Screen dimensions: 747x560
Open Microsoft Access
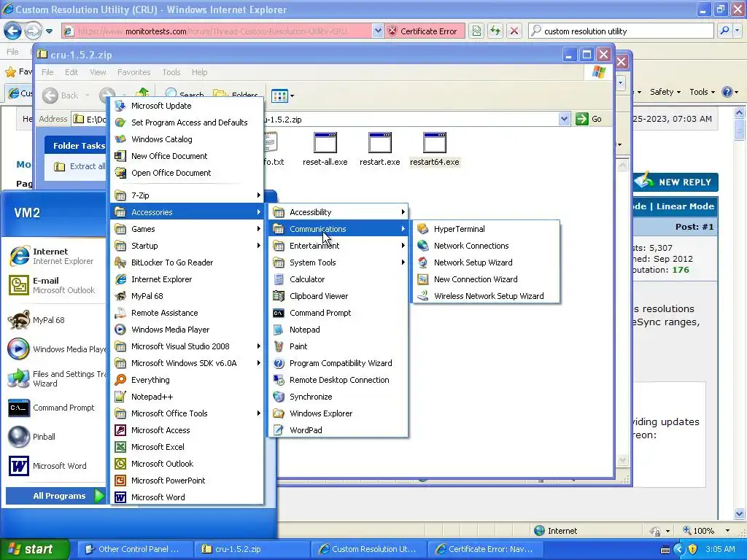coord(187,430)
